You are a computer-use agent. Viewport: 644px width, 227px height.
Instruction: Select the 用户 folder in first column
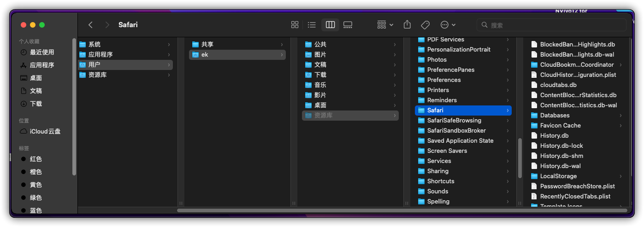pyautogui.click(x=124, y=64)
